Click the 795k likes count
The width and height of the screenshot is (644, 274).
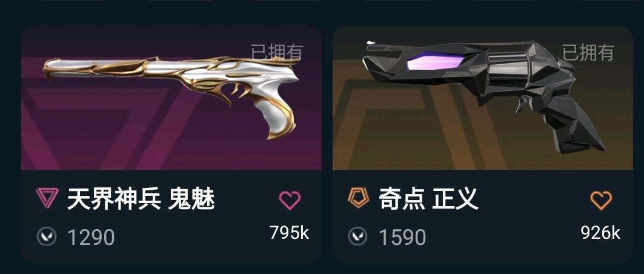pos(289,233)
